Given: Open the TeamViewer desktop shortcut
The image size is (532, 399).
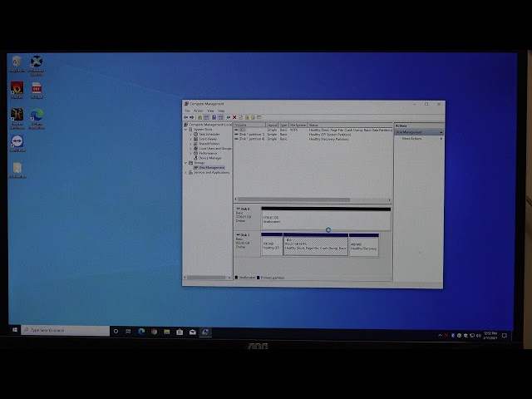Looking at the screenshot, I should [17, 144].
